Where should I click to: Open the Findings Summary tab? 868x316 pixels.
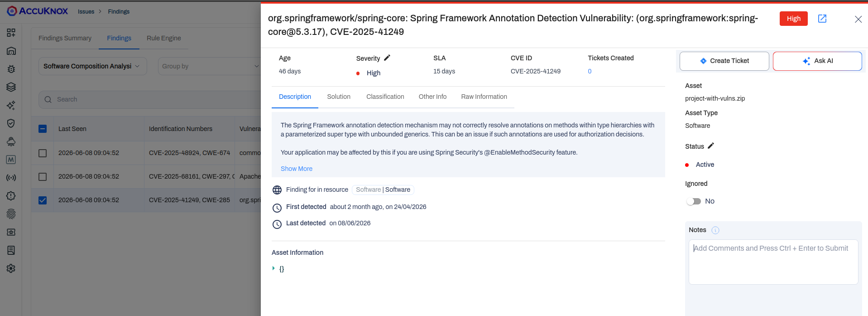[65, 38]
